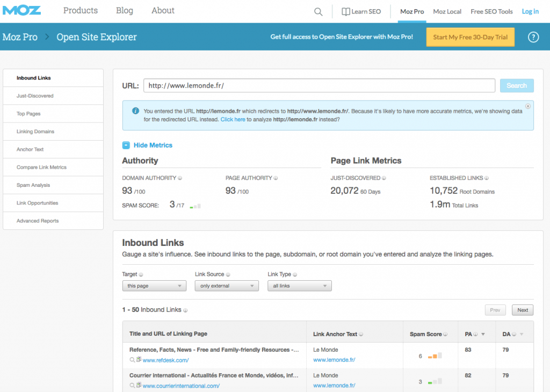Select Anchor Text in sidebar
The height and width of the screenshot is (392, 550).
53,149
